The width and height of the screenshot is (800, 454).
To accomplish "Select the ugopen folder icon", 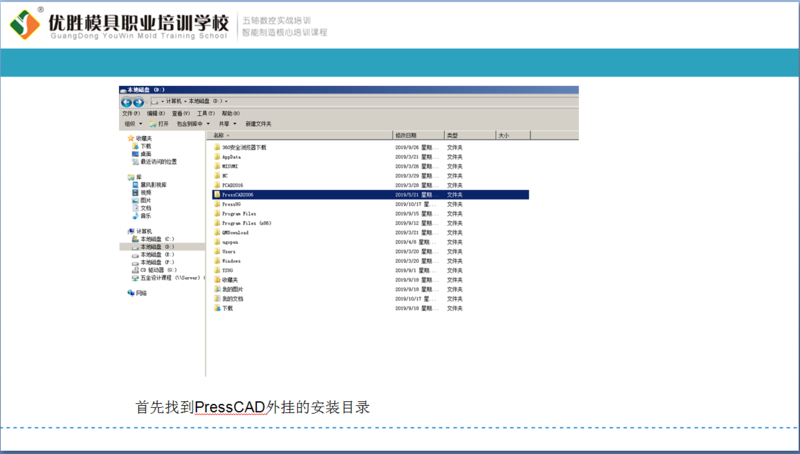I will 217,242.
